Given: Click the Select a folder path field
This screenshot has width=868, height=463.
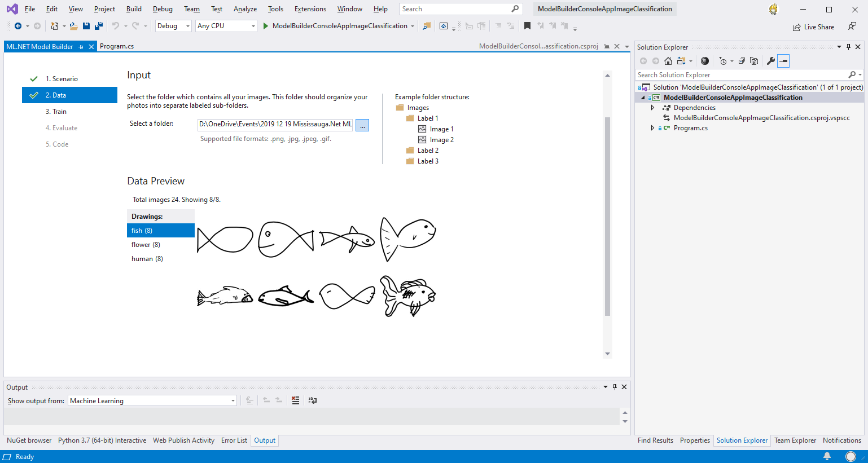Looking at the screenshot, I should [275, 124].
